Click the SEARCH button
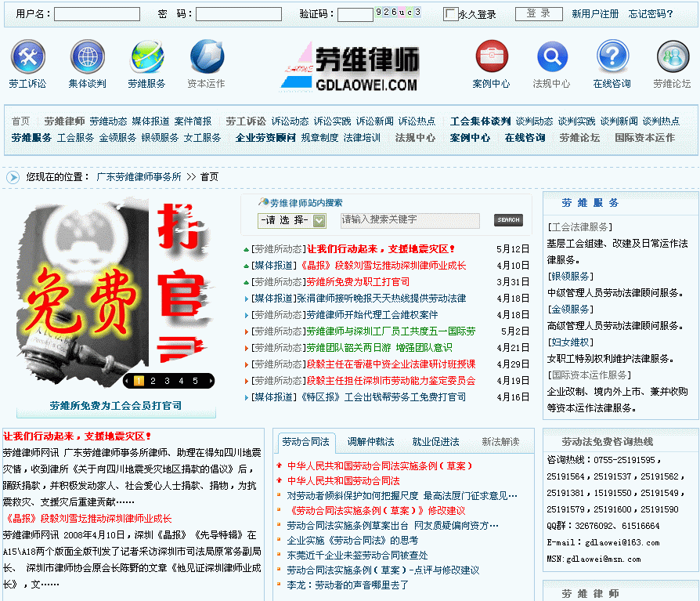 [508, 220]
